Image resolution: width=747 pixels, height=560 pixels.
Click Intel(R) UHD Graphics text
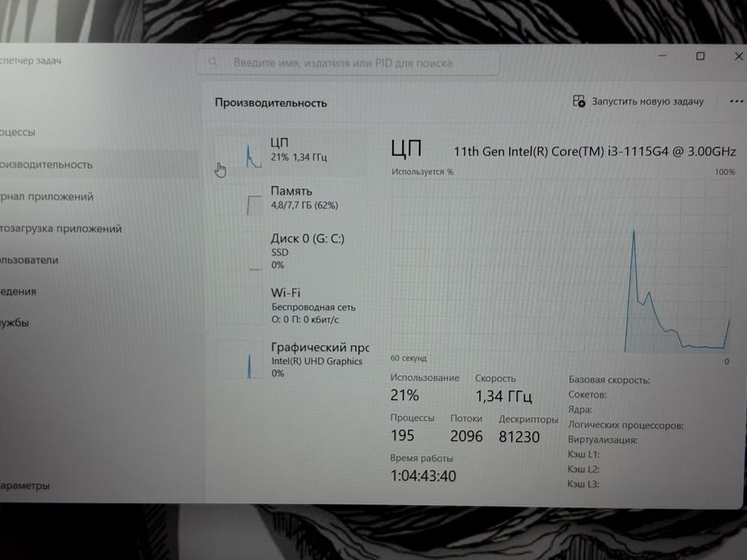(x=317, y=362)
